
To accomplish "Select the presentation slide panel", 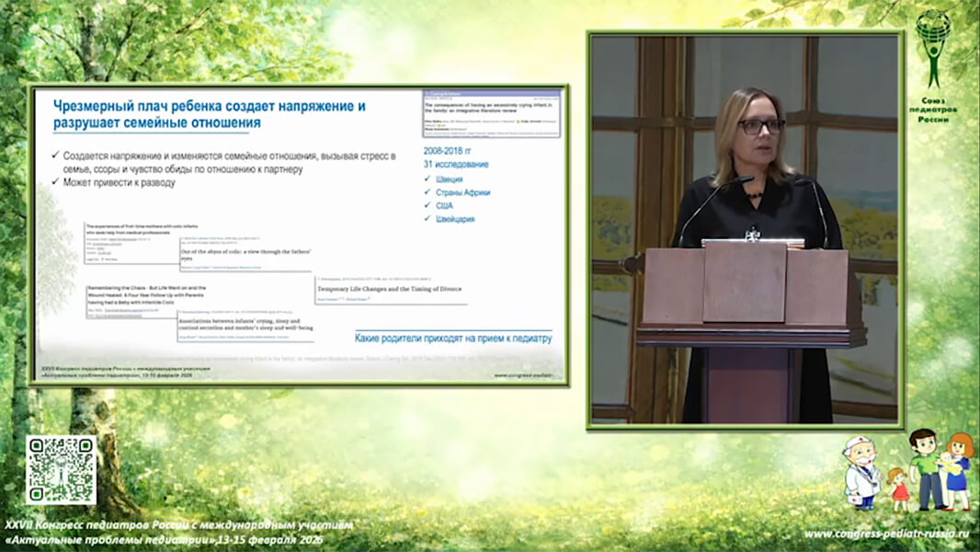I will pos(300,235).
